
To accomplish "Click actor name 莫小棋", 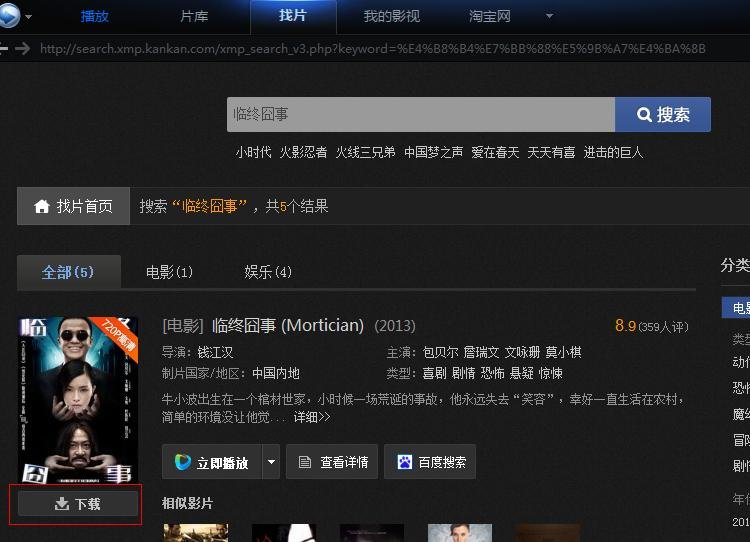I will (x=563, y=353).
